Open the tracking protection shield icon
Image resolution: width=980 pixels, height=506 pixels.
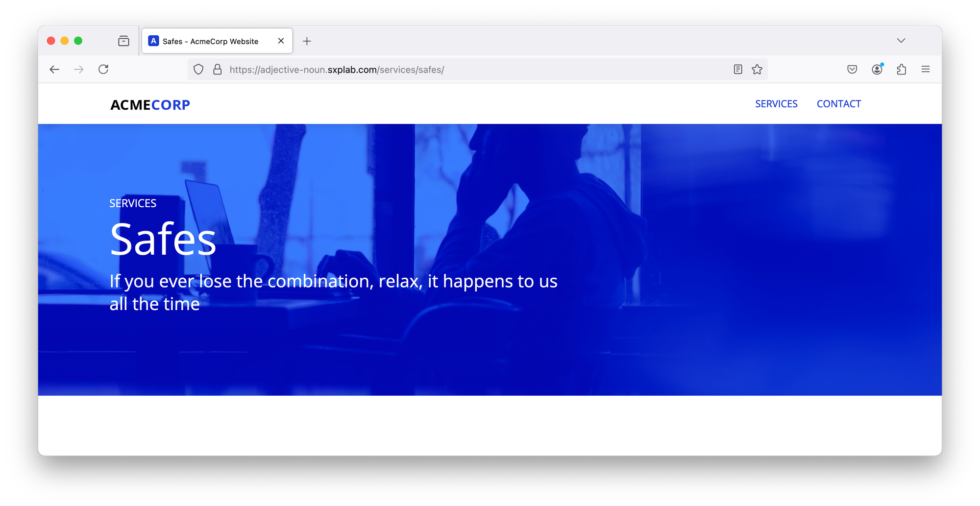click(198, 70)
